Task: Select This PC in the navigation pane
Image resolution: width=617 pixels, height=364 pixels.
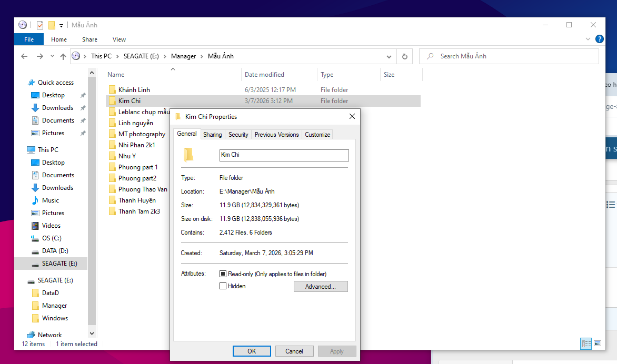Action: [x=48, y=150]
